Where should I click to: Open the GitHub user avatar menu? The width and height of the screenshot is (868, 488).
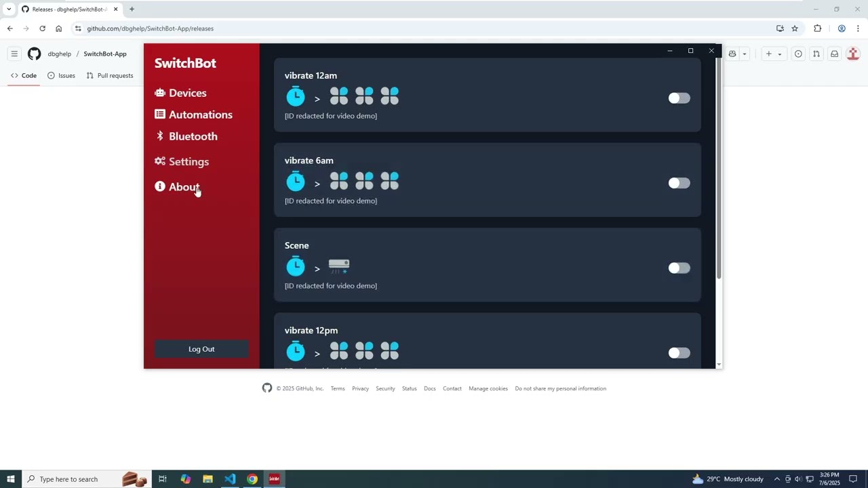[x=853, y=54]
